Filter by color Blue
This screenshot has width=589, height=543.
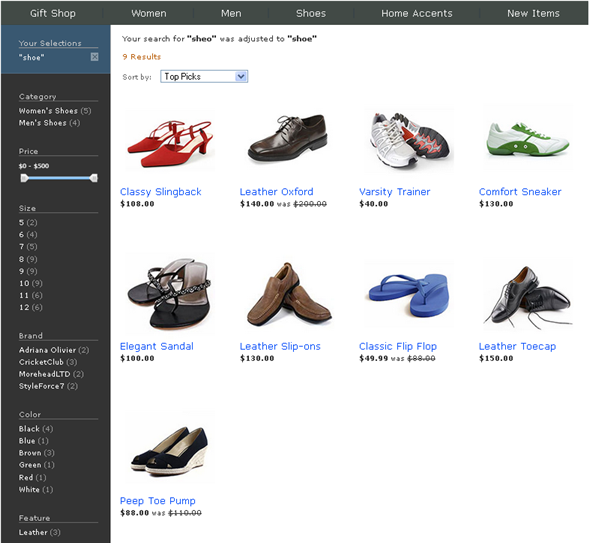(x=34, y=441)
